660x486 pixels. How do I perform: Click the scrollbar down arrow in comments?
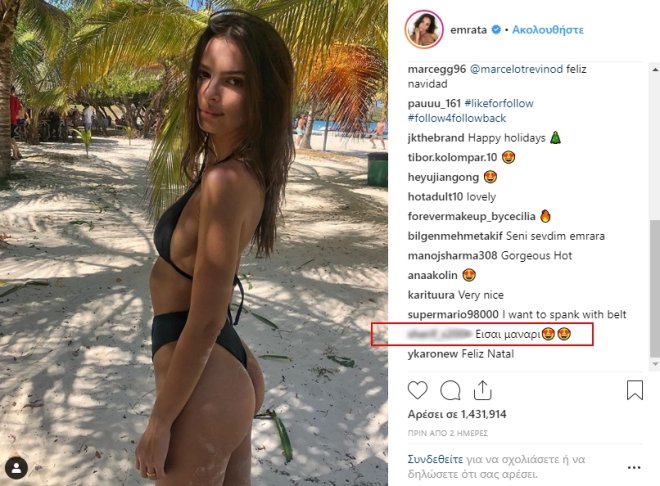point(655,363)
